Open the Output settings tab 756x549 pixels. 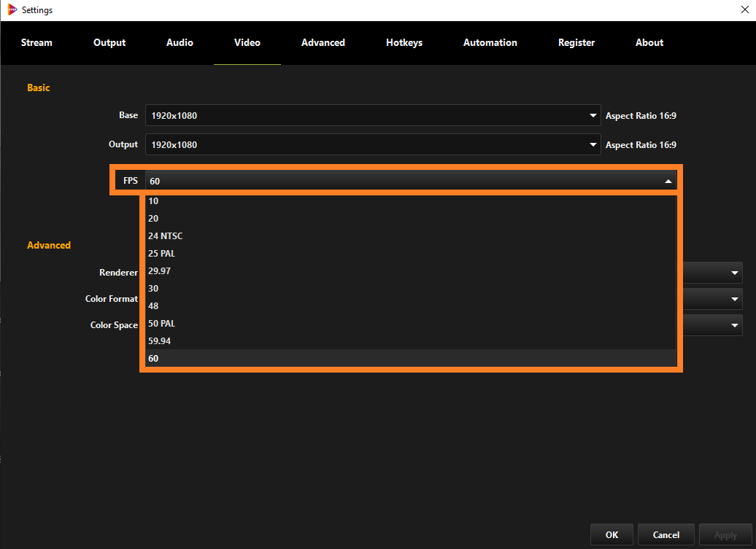click(109, 42)
